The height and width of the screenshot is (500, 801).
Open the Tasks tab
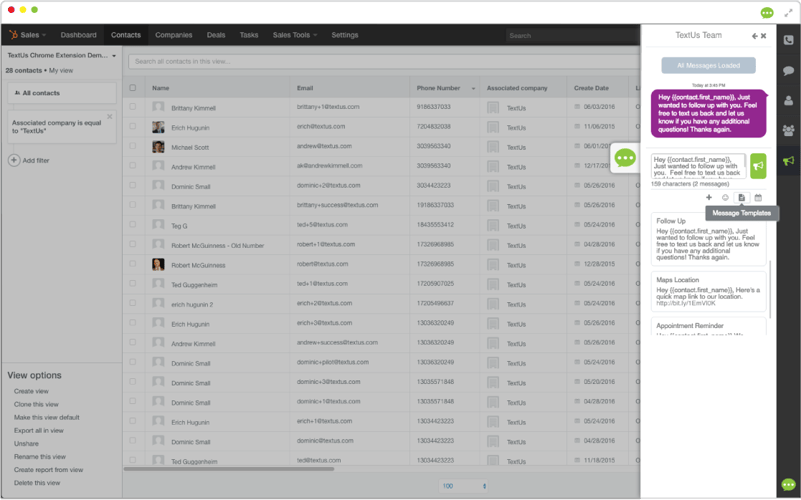tap(249, 35)
